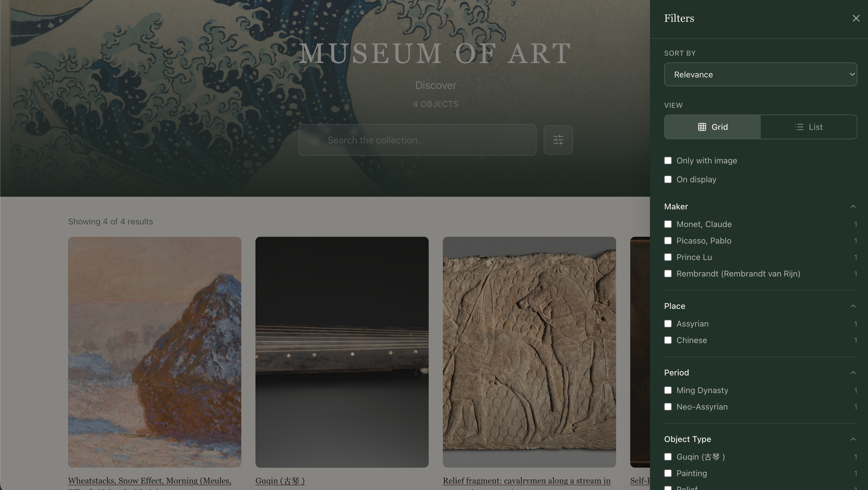Enable Only with image checkbox
The height and width of the screenshot is (490, 868).
pos(668,161)
